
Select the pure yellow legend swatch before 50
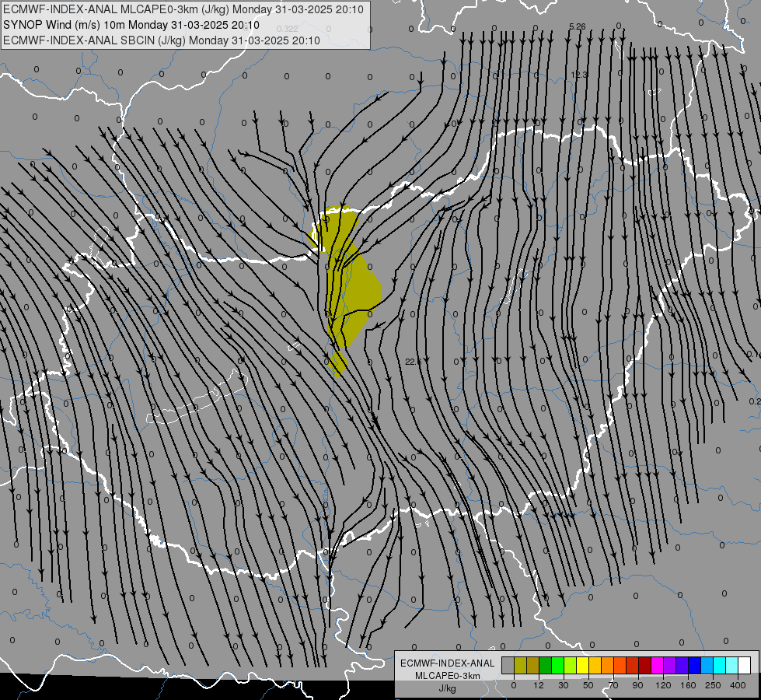tap(582, 666)
